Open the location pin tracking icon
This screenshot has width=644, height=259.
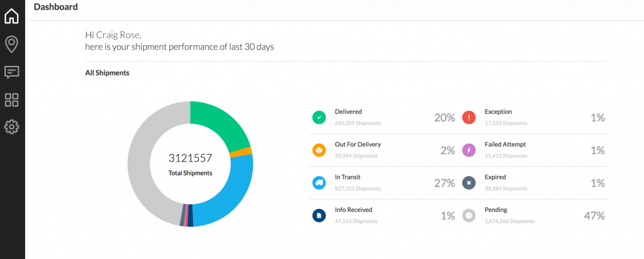coord(11,45)
